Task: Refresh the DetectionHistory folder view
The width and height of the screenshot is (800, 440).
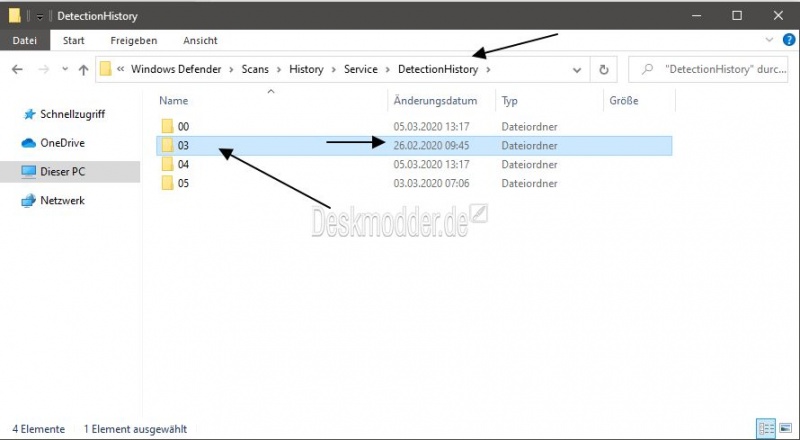Action: coord(604,70)
